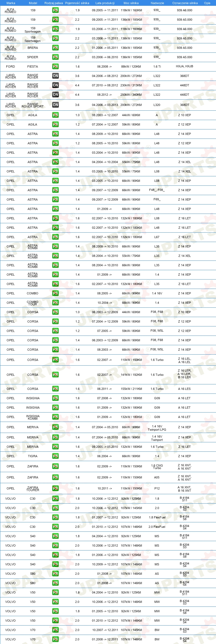216x644 pixels.
Task: Click the Lata produkcji column header
Action: (105, 3)
